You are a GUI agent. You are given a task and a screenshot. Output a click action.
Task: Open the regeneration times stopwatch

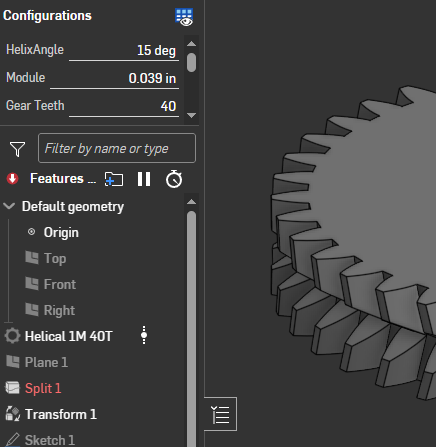point(174,179)
